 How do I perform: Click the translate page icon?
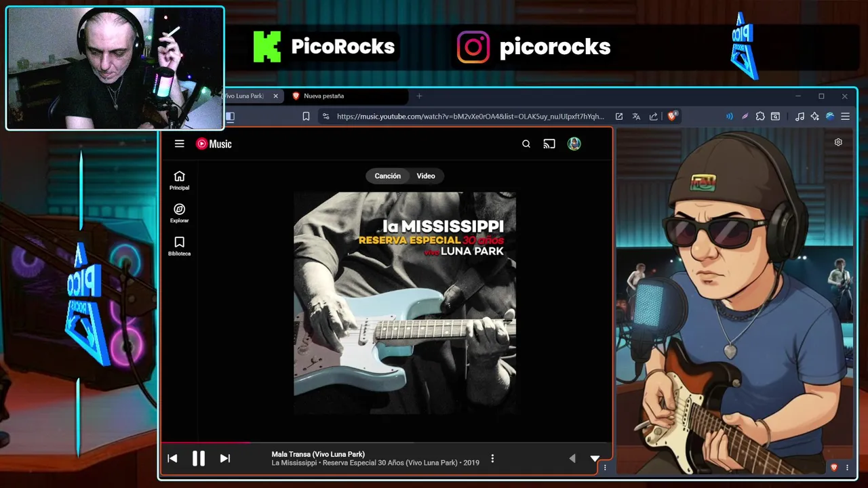coord(636,117)
